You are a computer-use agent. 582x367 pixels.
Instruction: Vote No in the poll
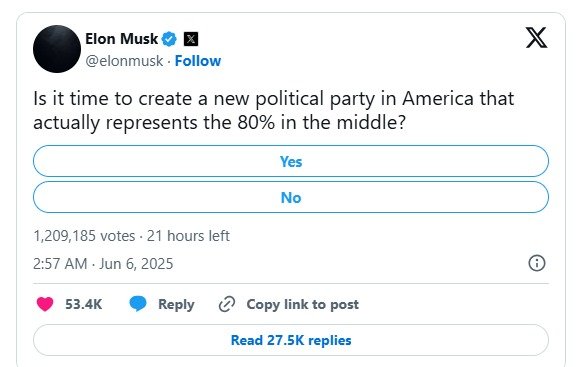pos(291,197)
